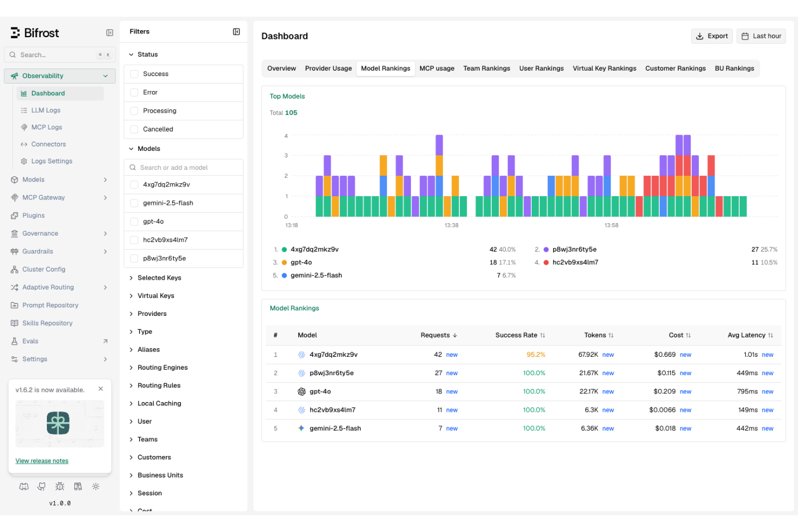The height and width of the screenshot is (532, 798).
Task: Toggle the light/dark theme sun icon
Action: pyautogui.click(x=96, y=486)
